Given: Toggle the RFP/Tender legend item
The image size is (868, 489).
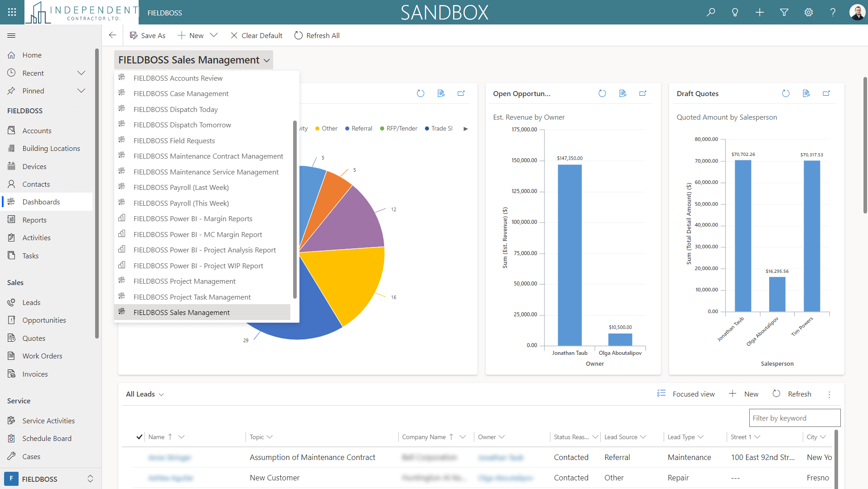Looking at the screenshot, I should point(398,129).
